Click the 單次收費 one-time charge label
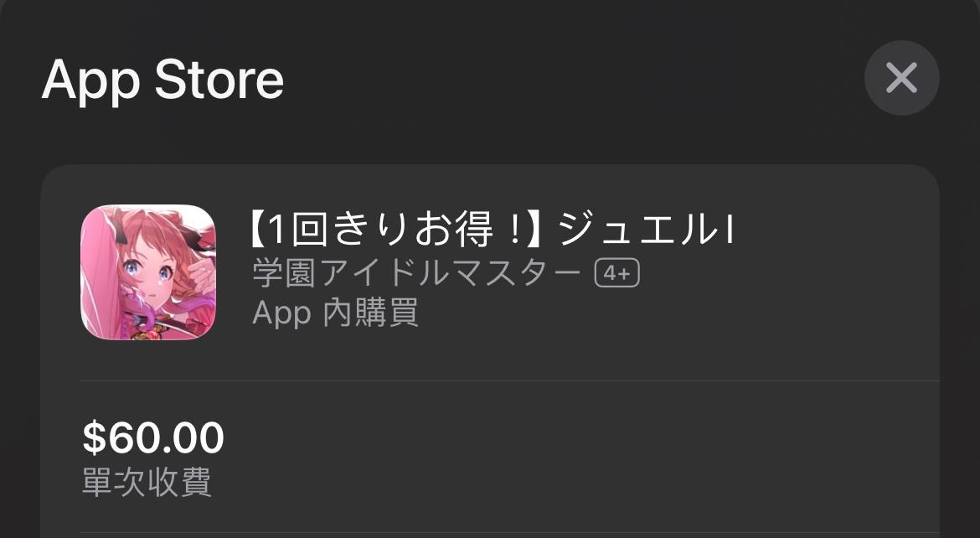The height and width of the screenshot is (538, 980). click(147, 483)
